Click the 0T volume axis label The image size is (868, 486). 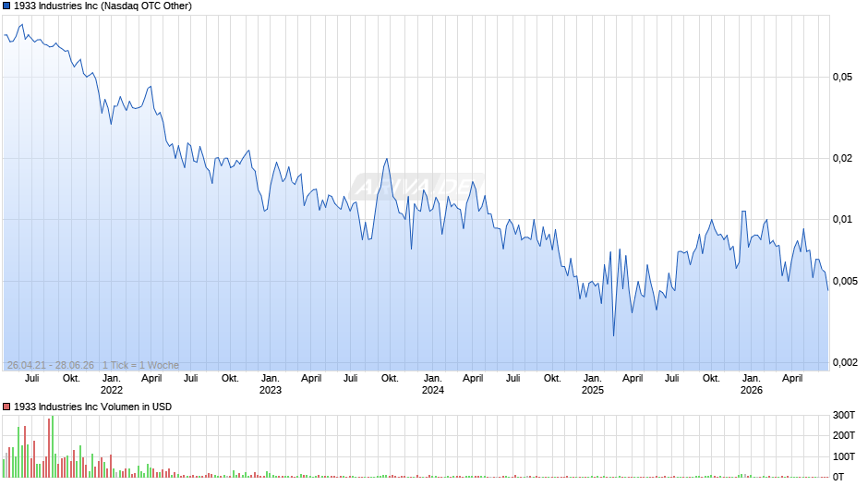pyautogui.click(x=838, y=477)
